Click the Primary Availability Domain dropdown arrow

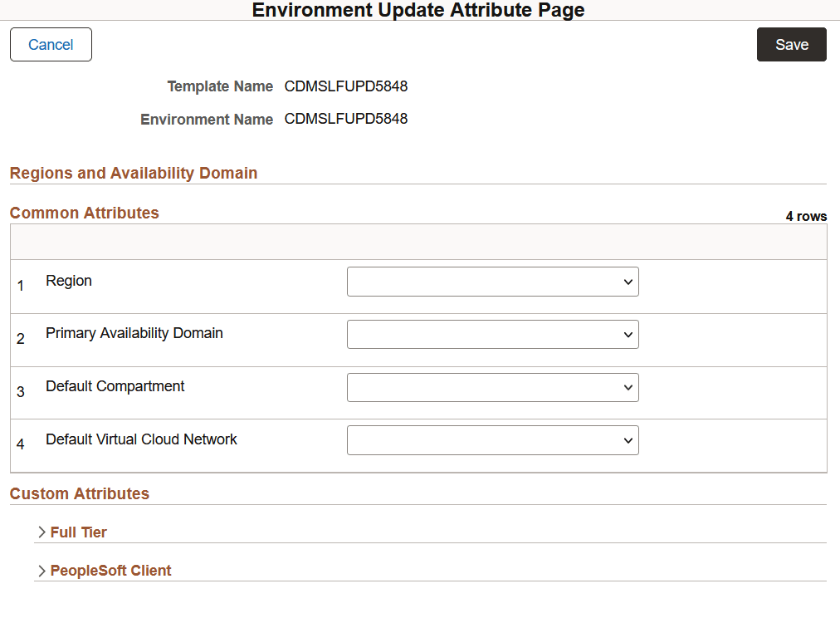(628, 334)
